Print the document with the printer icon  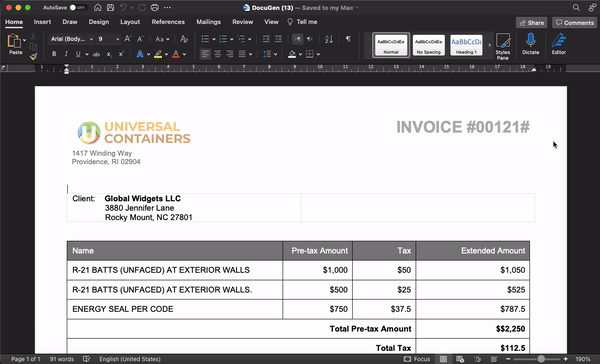coord(155,7)
